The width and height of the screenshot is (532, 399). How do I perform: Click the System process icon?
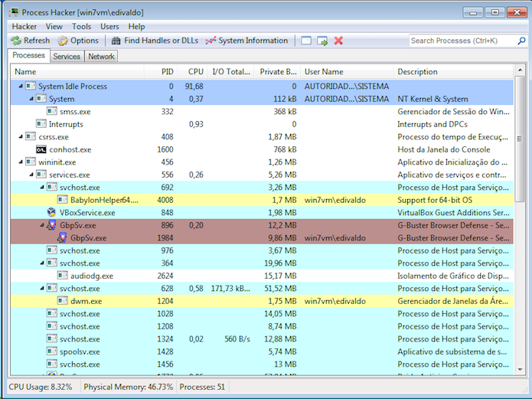[41, 99]
